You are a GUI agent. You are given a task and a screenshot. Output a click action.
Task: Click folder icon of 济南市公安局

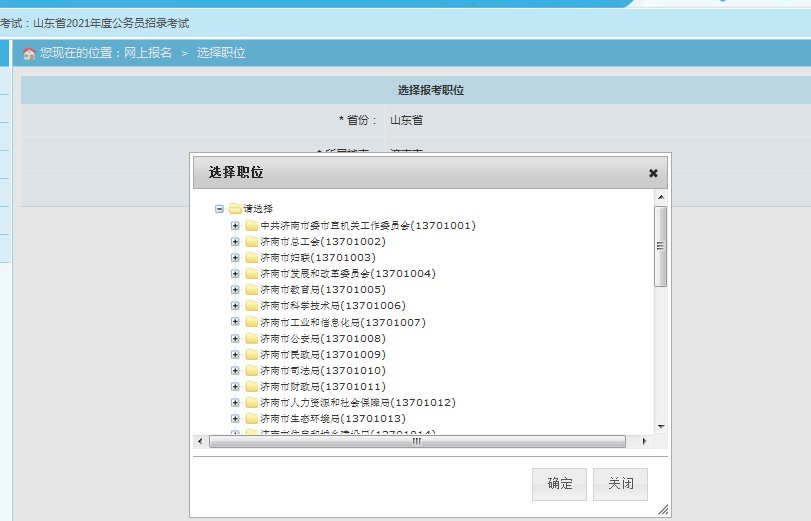[252, 339]
